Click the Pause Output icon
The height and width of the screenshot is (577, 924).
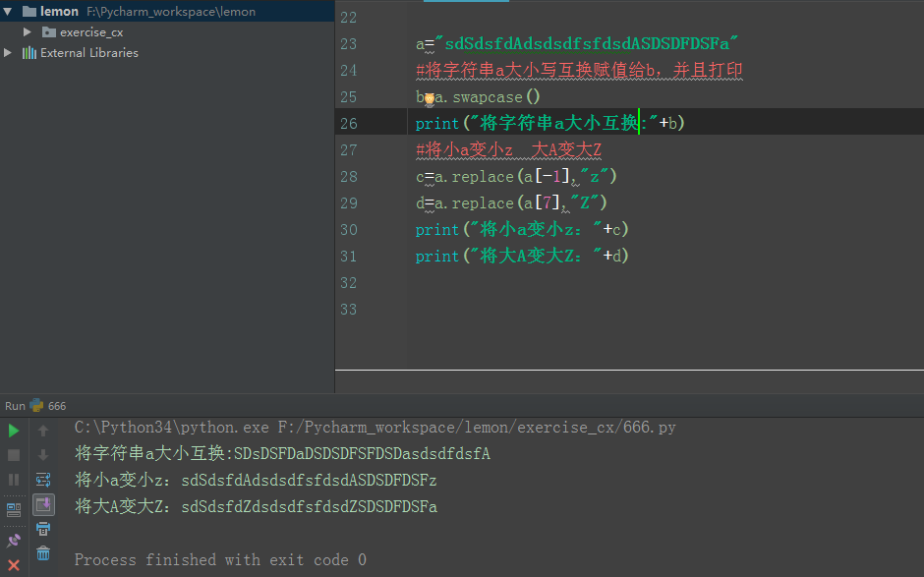[14, 481]
